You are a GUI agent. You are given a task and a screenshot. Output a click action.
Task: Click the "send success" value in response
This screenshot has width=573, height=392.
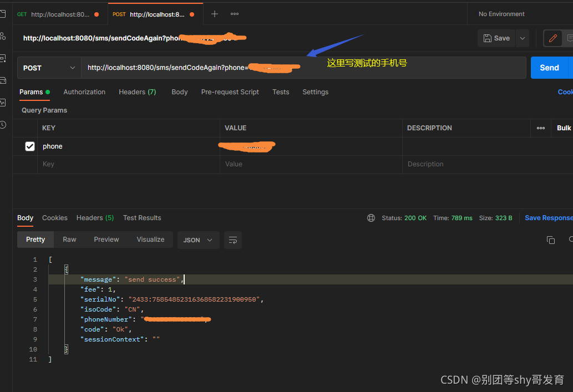tap(153, 280)
